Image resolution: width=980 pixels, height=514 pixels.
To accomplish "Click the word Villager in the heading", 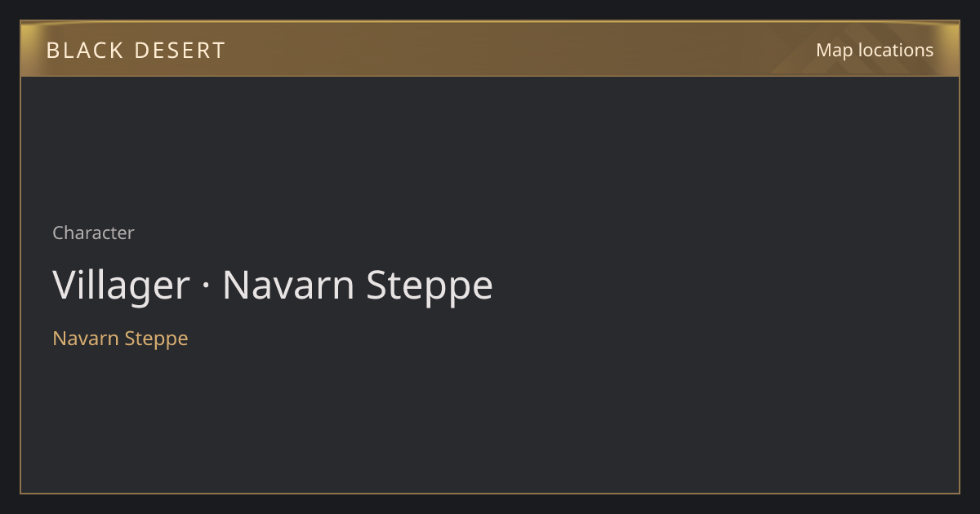I will 121,286.
